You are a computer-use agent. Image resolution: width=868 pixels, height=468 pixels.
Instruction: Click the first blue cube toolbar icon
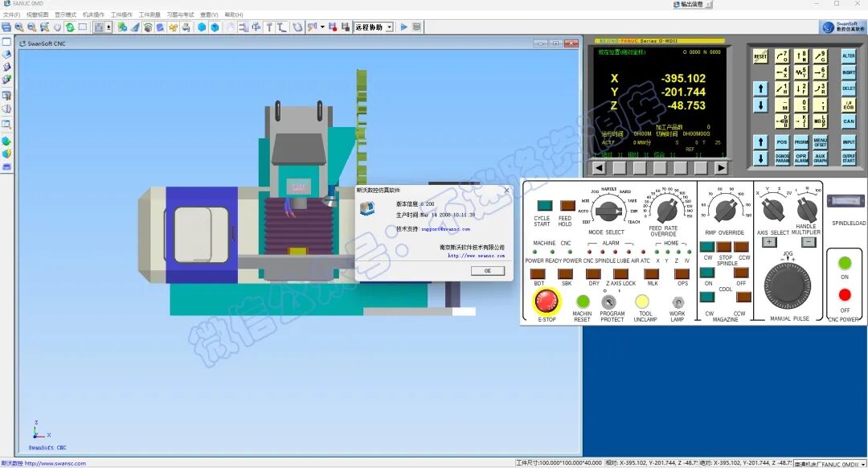click(202, 27)
